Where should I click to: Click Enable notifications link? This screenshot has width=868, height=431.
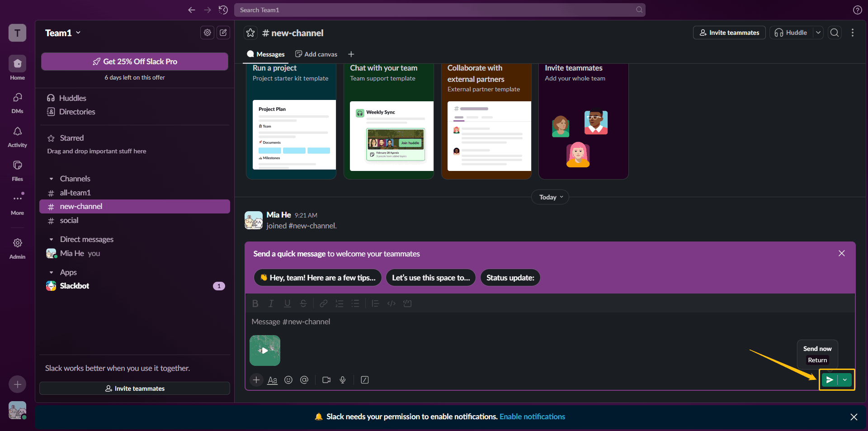532,417
